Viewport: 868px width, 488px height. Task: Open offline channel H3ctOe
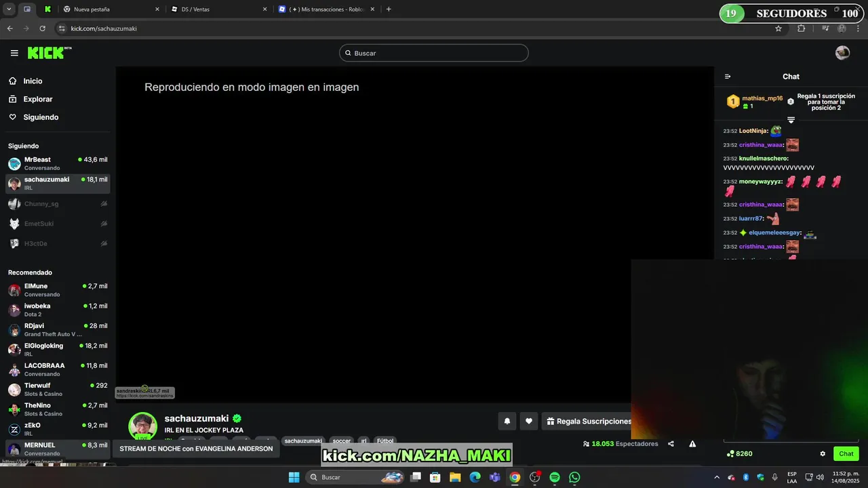pyautogui.click(x=58, y=243)
